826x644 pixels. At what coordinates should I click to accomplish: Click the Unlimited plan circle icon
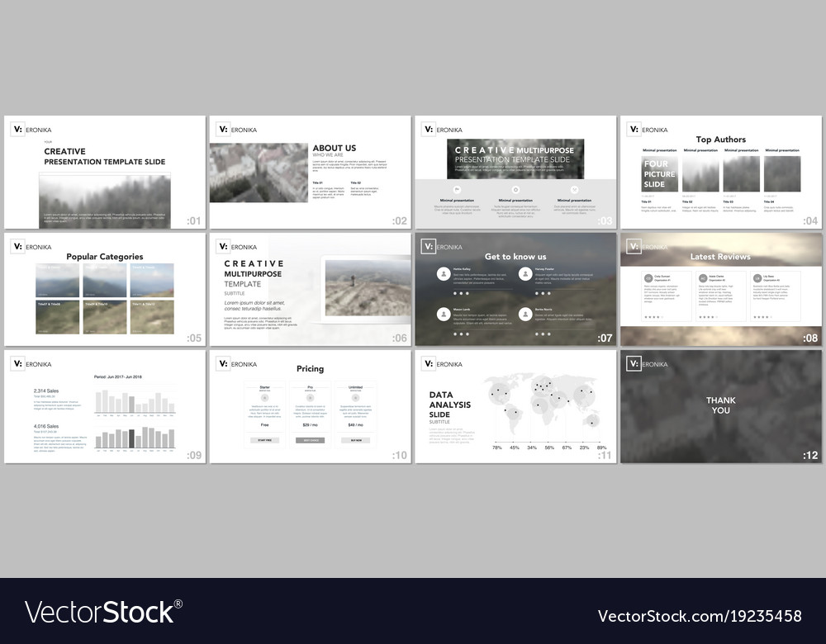(355, 398)
